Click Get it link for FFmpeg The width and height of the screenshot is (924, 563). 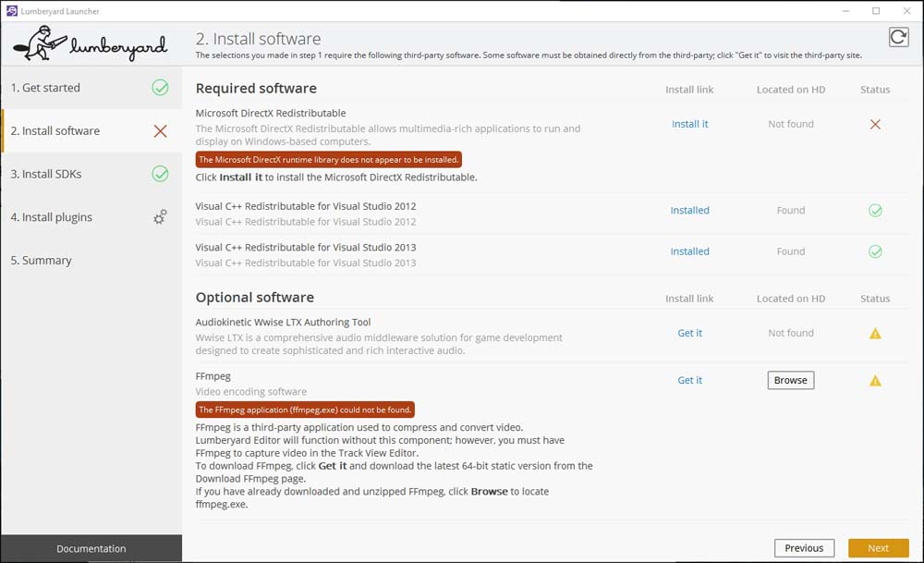(x=689, y=380)
